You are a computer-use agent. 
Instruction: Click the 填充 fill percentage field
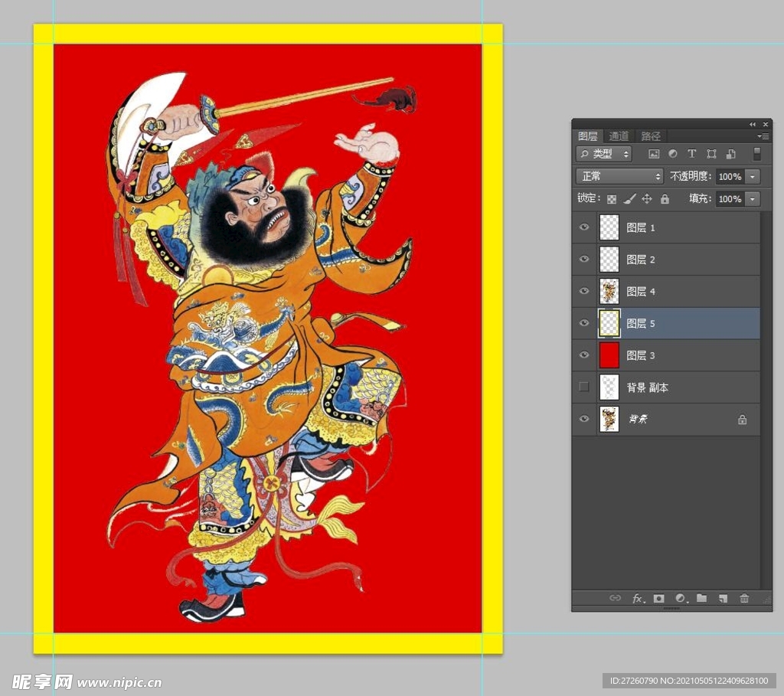730,199
